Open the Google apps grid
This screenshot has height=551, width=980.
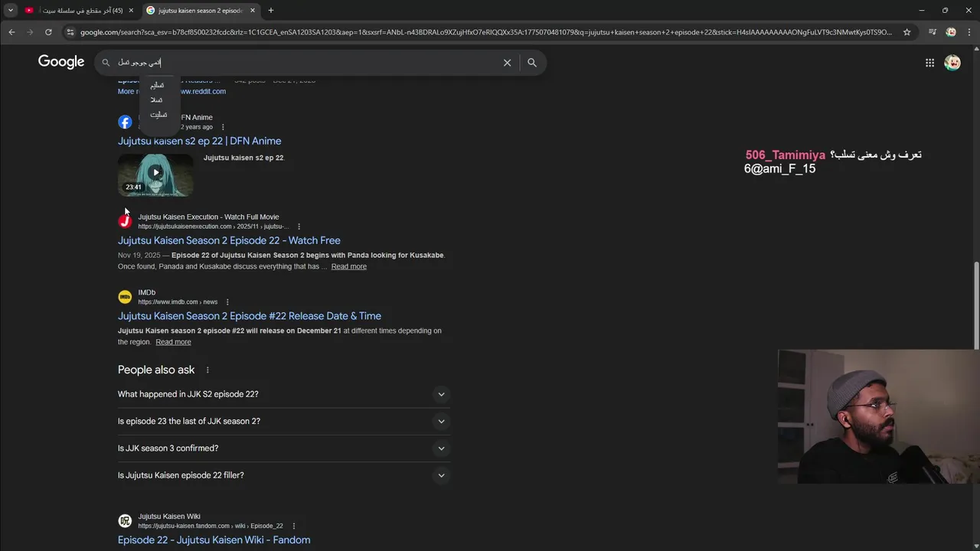click(929, 63)
